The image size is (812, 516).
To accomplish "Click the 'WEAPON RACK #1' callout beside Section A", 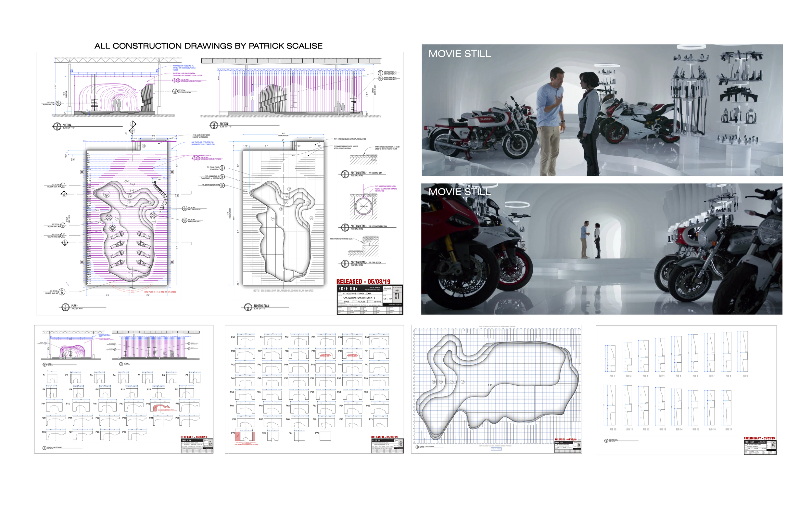I will (x=52, y=103).
